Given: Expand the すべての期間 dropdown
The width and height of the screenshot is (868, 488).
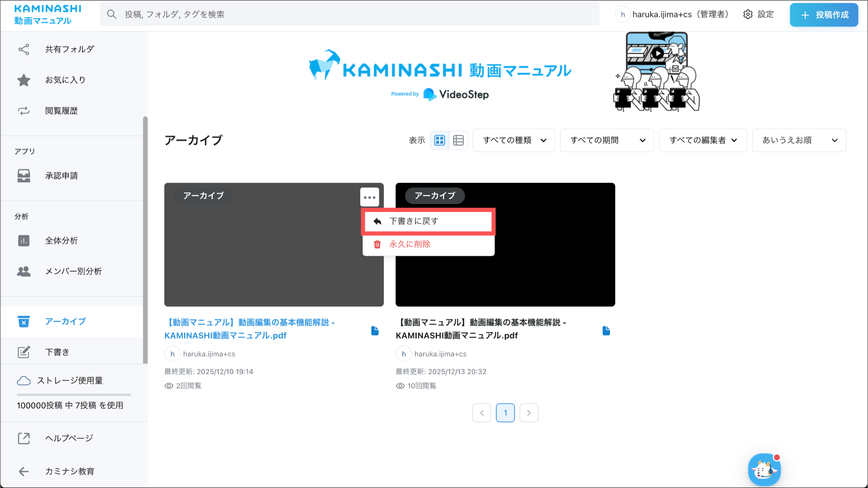Looking at the screenshot, I should tap(607, 140).
